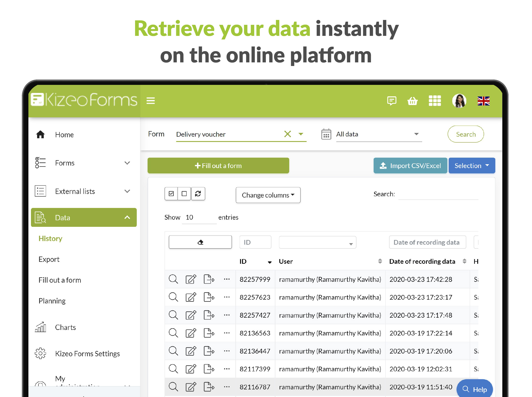Image resolution: width=532 pixels, height=397 pixels.
Task: Sort by Date of recording data column
Action: coord(427,261)
